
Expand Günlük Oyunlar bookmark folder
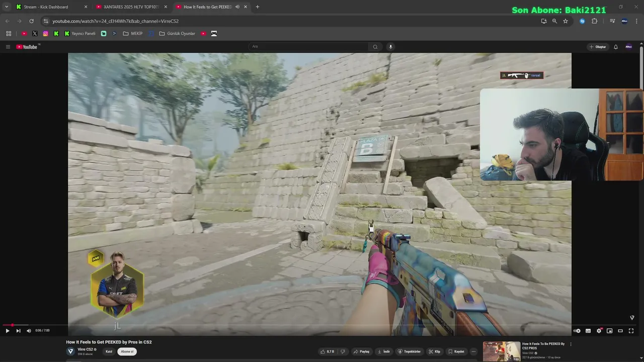[177, 34]
